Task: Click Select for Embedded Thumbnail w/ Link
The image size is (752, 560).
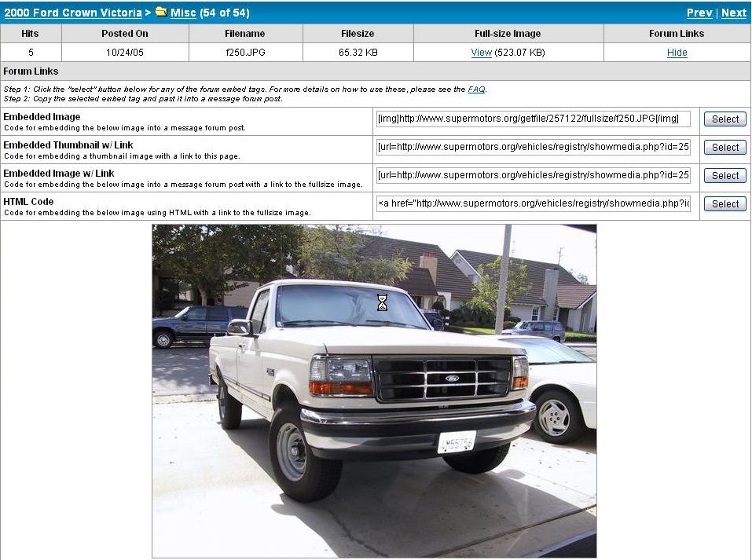Action: tap(724, 147)
